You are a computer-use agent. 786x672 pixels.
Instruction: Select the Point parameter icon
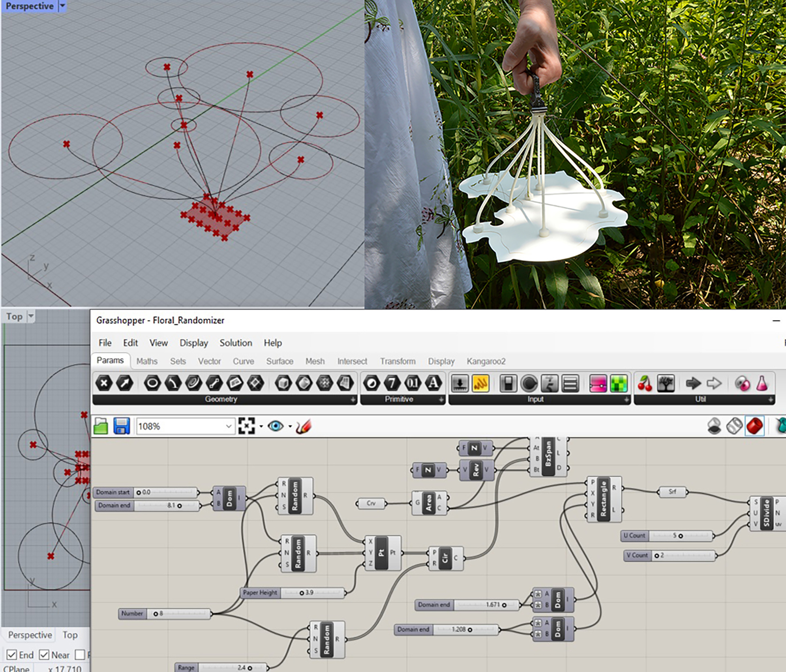click(x=104, y=383)
